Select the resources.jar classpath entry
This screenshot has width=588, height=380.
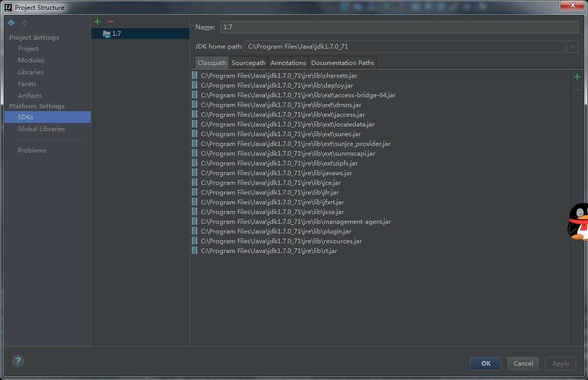point(281,241)
